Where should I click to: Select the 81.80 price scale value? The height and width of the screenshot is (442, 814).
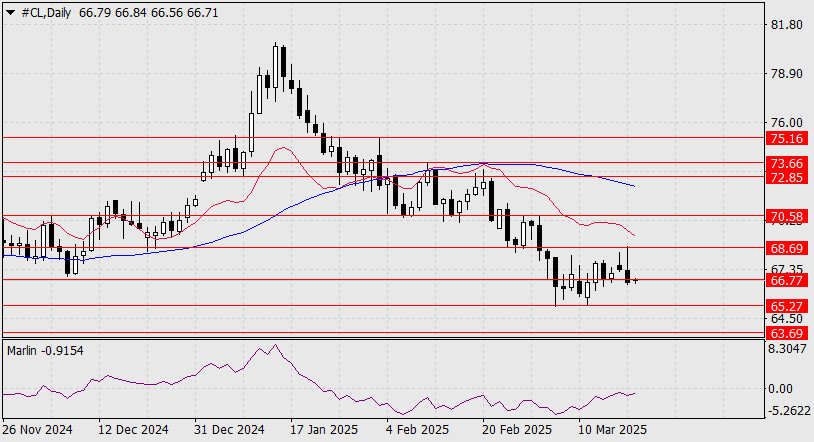coord(786,25)
